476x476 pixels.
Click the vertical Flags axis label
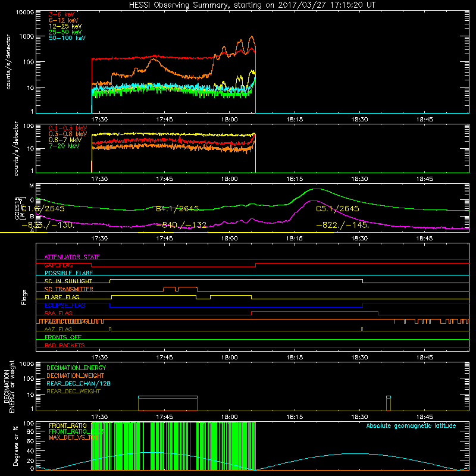click(x=24, y=297)
